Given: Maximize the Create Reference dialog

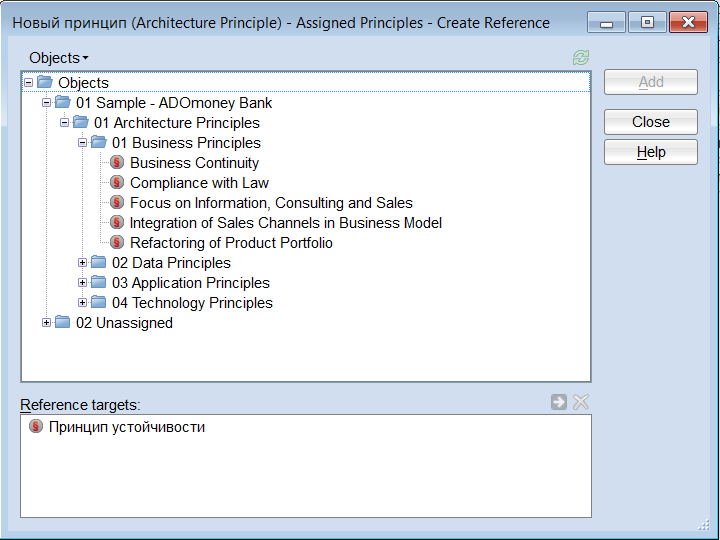Looking at the screenshot, I should pos(647,22).
